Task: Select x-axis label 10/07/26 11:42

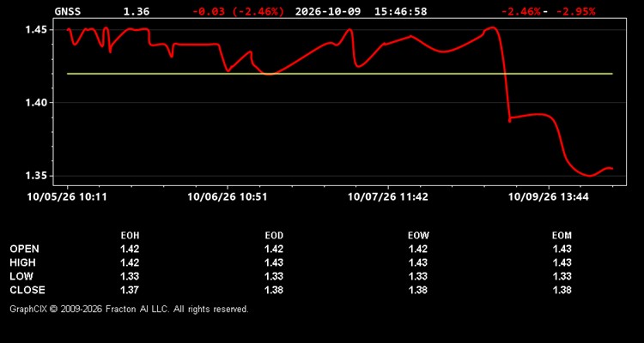Action: coord(388,197)
